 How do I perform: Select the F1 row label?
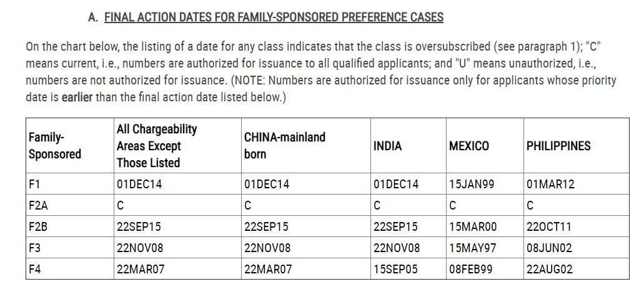point(34,184)
